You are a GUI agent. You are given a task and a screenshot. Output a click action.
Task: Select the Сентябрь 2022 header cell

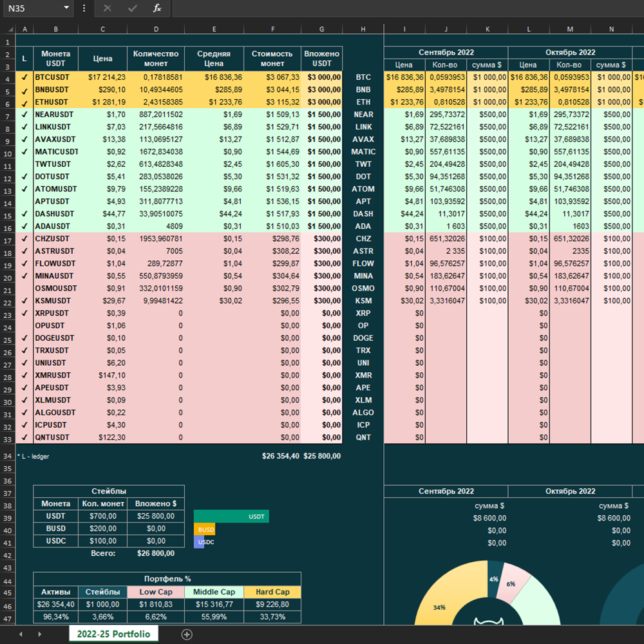click(446, 52)
